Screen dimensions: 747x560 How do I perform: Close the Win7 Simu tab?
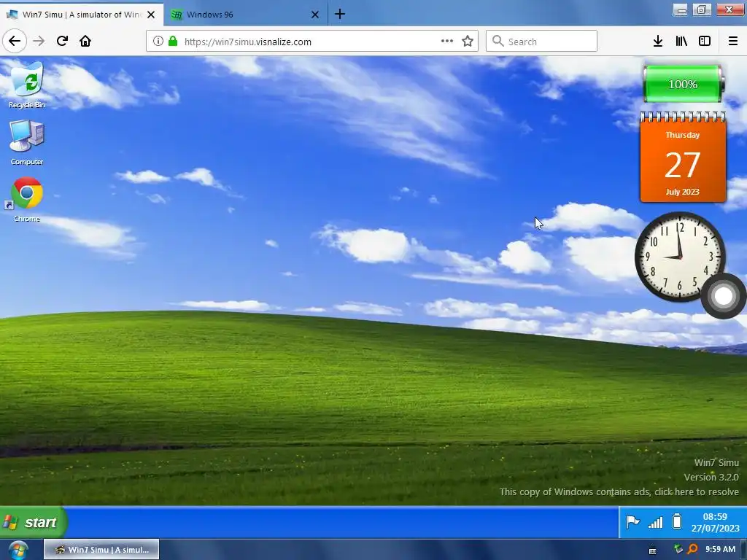pyautogui.click(x=151, y=15)
